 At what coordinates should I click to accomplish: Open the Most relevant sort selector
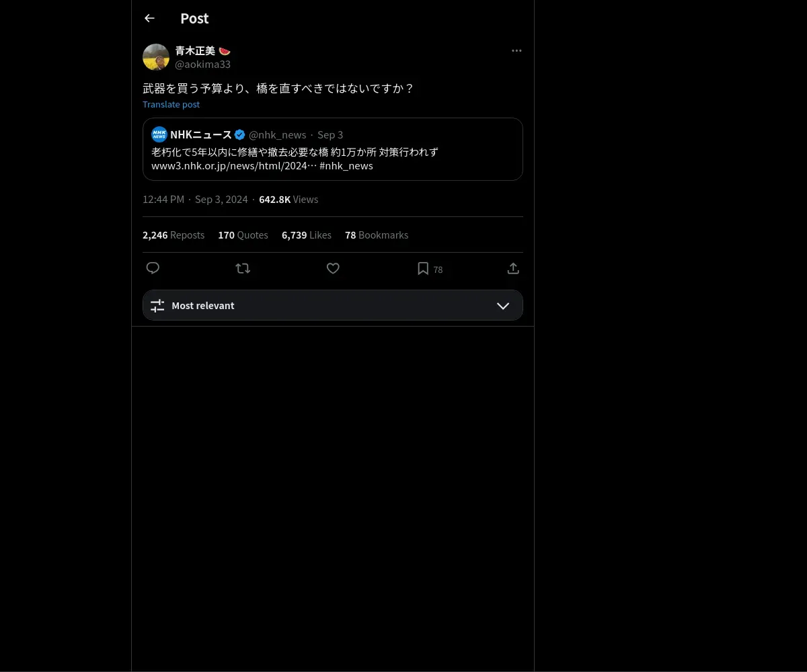coord(333,305)
